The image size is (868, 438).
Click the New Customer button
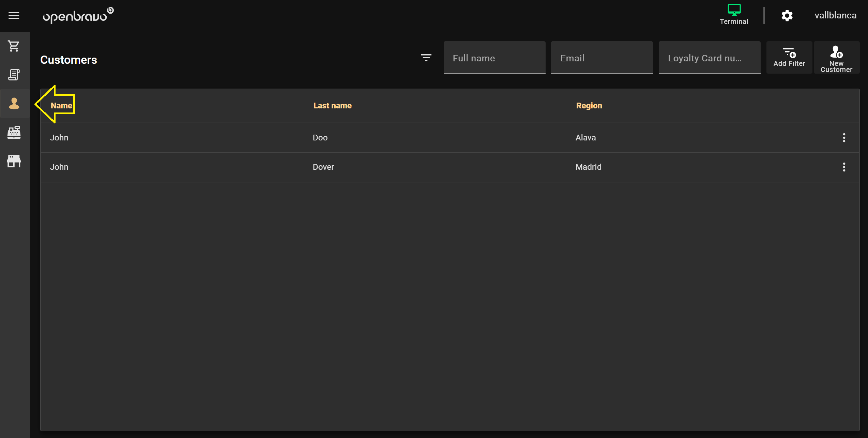(836, 58)
